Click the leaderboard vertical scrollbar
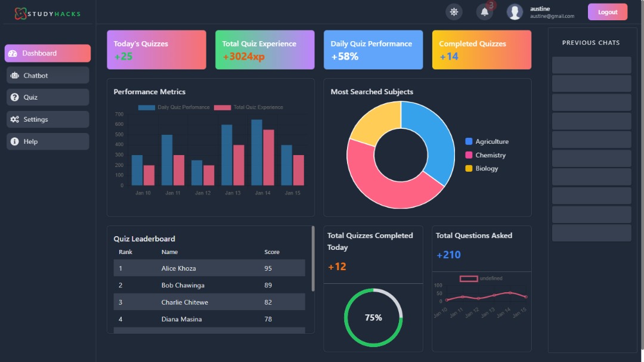Image resolution: width=644 pixels, height=362 pixels. [313, 258]
